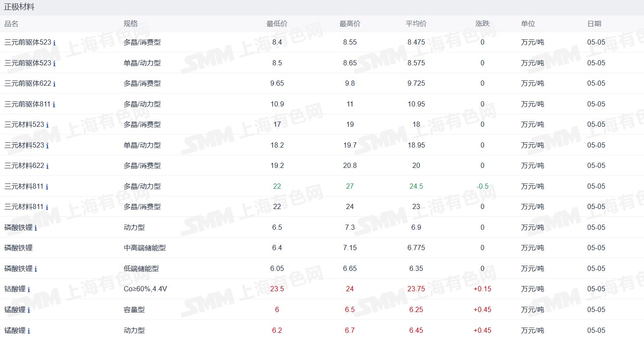Open 三元前驱体811 product link
Image resolution: width=644 pixels, height=338 pixels.
[x=27, y=104]
